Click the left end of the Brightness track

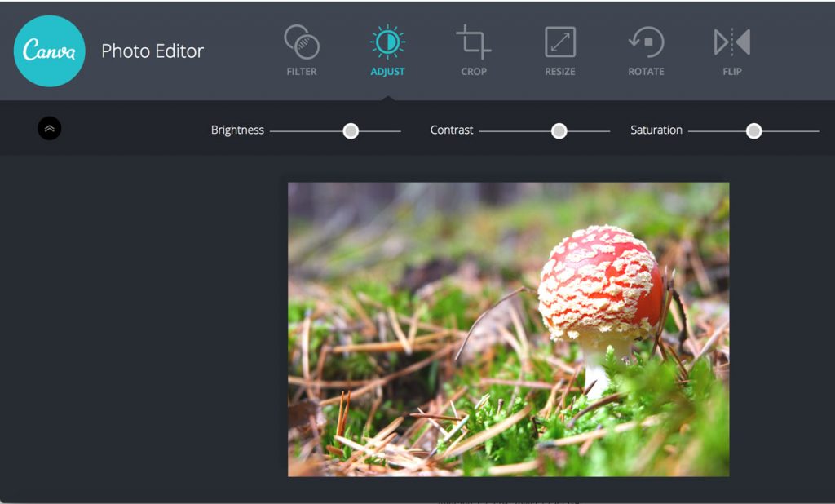pyautogui.click(x=273, y=130)
